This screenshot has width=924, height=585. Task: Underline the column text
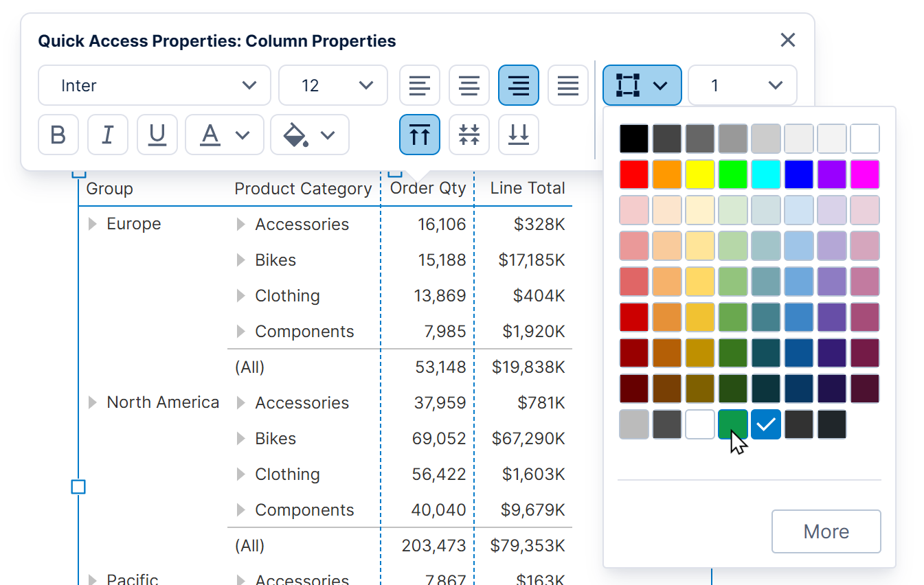[157, 135]
